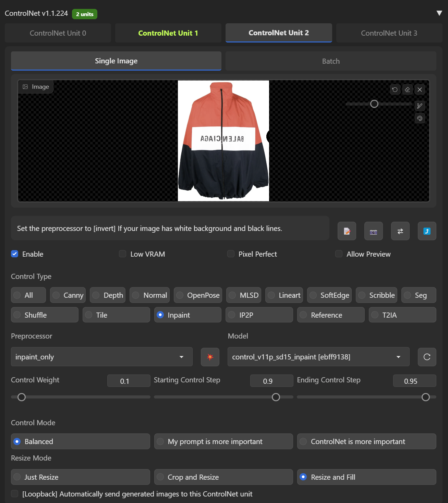Switch to ControlNet Unit 1 tab
448x503 pixels.
[168, 33]
